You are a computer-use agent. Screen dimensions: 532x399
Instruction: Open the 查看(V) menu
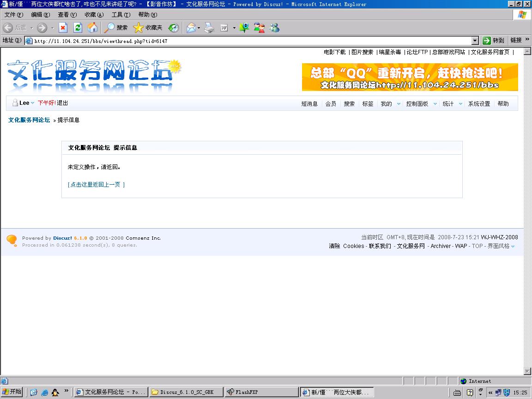point(67,15)
